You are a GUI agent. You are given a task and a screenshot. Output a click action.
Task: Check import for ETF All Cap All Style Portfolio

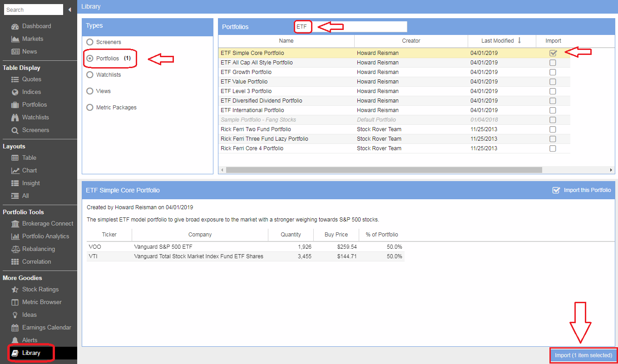pos(553,63)
